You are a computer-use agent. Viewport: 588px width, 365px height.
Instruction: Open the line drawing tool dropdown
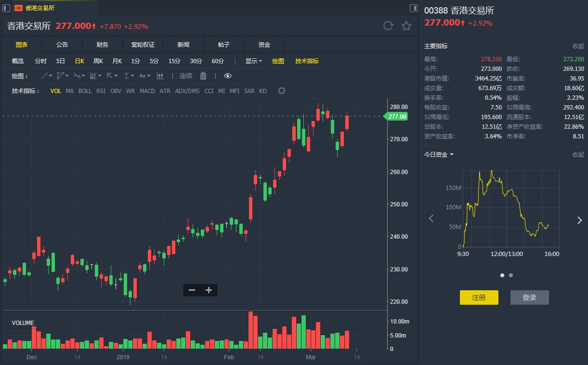click(x=47, y=76)
